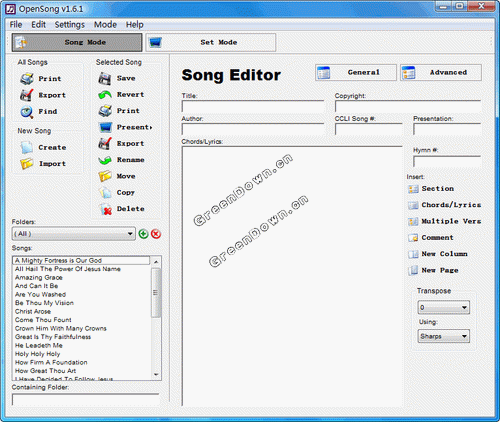Click the Insert New Page icon
Image resolution: width=500 pixels, height=422 pixels.
(413, 270)
